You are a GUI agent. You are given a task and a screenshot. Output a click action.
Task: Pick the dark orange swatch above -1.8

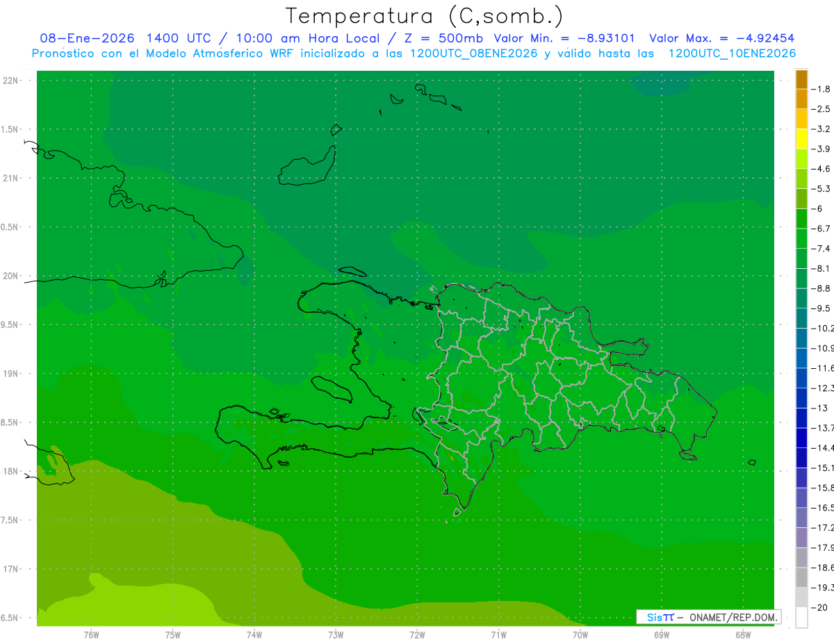click(801, 79)
